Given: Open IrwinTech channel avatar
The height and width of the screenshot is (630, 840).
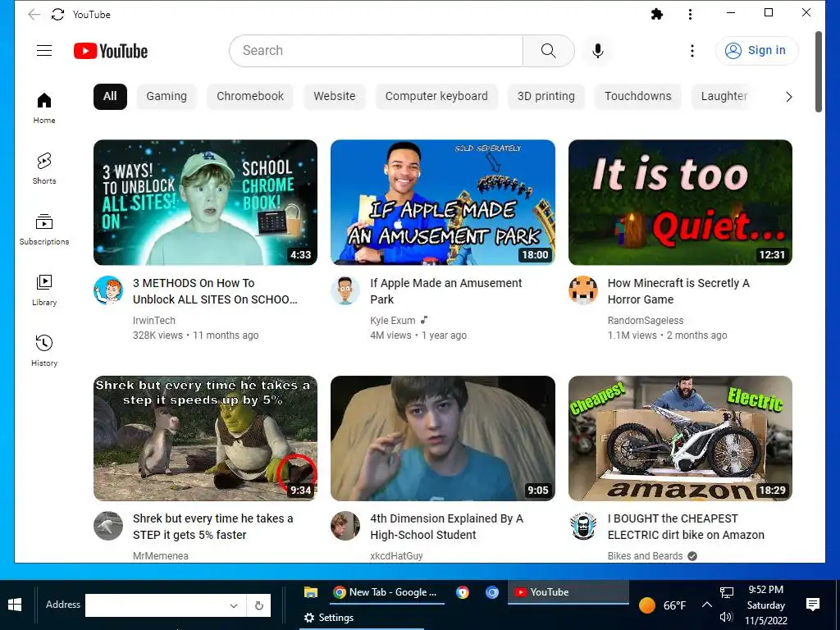Looking at the screenshot, I should 108,290.
